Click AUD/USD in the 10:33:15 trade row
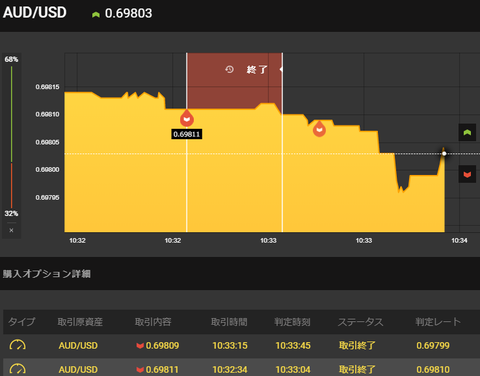480x376 pixels. (78, 346)
